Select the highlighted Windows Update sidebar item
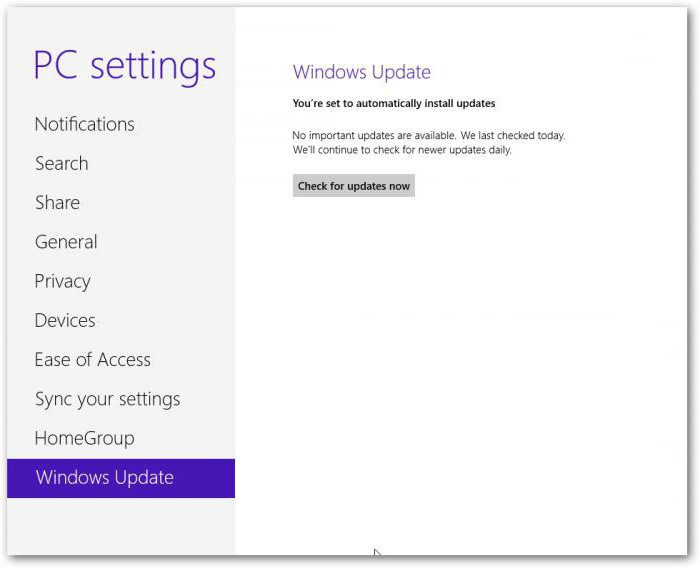The image size is (700, 568). tap(121, 478)
